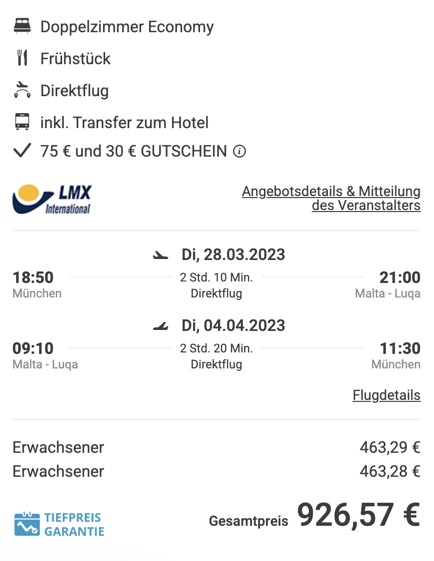Click the first Erwachsener price 463,29 €
This screenshot has width=434, height=561.
(x=390, y=447)
